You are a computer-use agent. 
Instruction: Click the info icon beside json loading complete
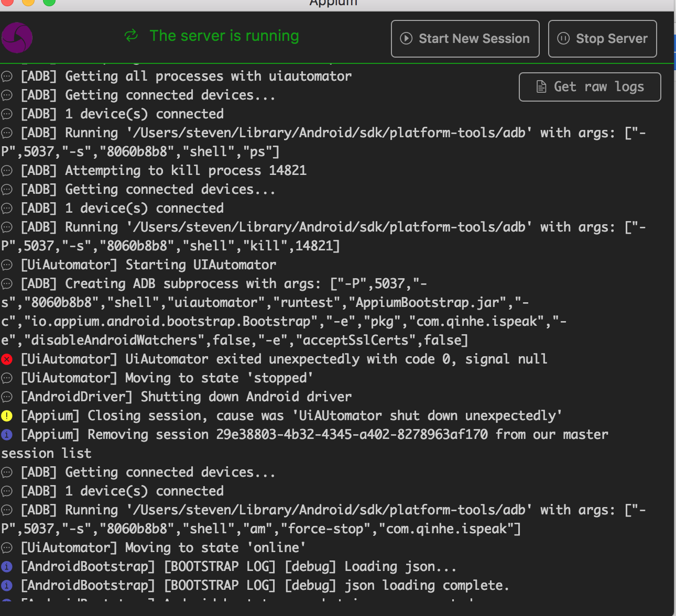pyautogui.click(x=7, y=586)
